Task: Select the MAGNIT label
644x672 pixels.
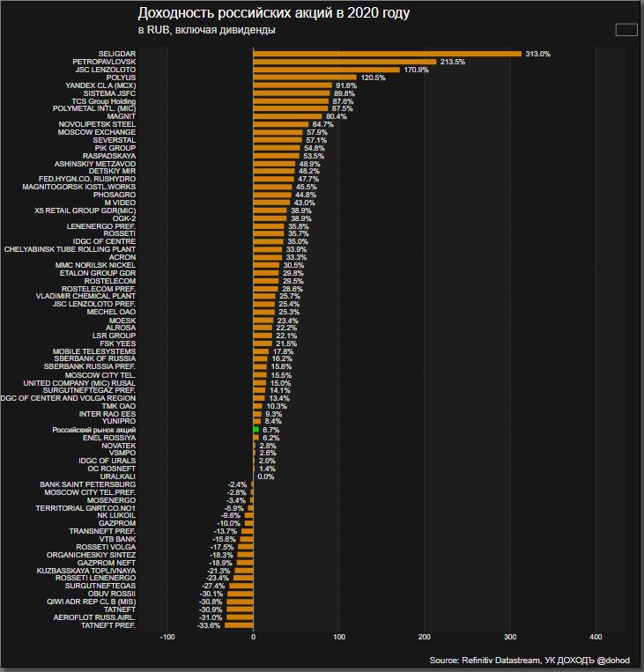Action: click(122, 116)
